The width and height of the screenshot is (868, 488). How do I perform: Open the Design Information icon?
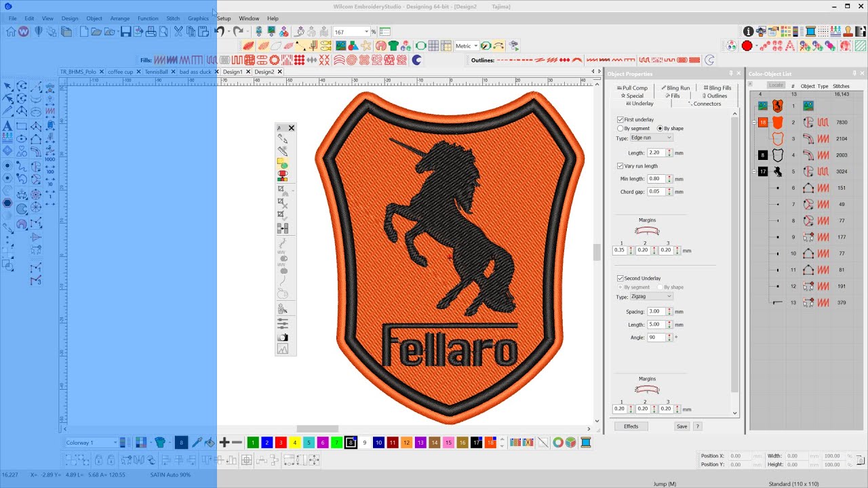(749, 31)
